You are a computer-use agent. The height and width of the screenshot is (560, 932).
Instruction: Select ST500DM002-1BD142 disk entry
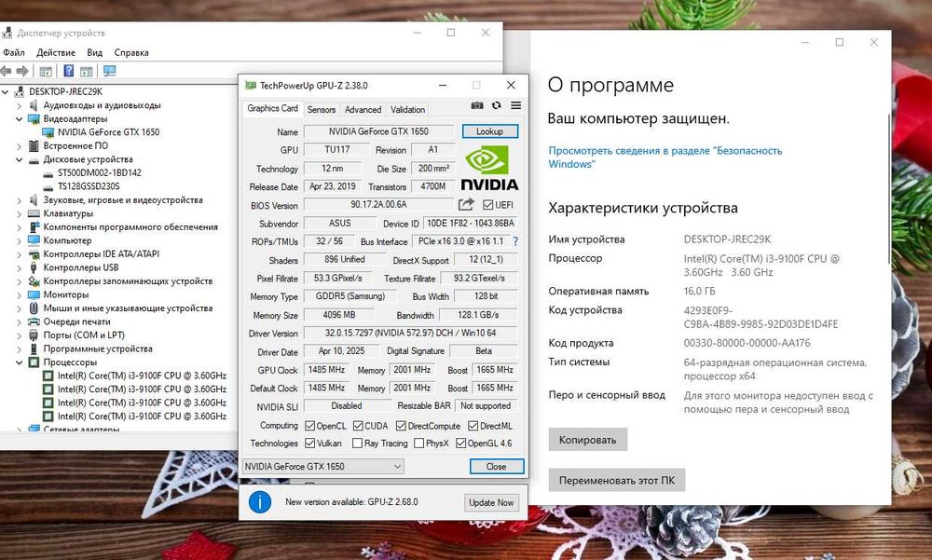(99, 173)
